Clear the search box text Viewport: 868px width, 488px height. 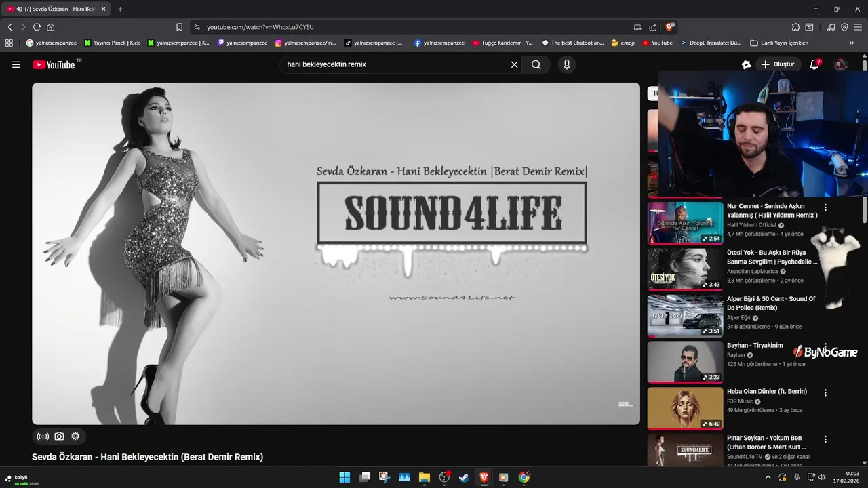(x=514, y=64)
